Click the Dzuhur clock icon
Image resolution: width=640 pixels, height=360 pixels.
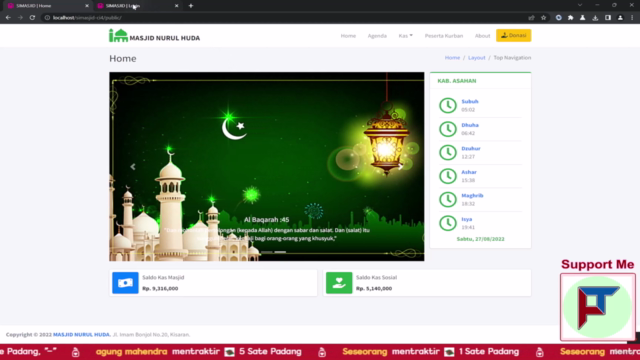coord(448,152)
